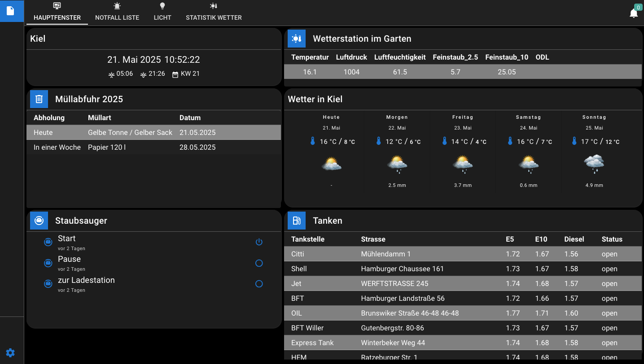
Task: Toggle the Start vacuum power button
Action: (259, 242)
